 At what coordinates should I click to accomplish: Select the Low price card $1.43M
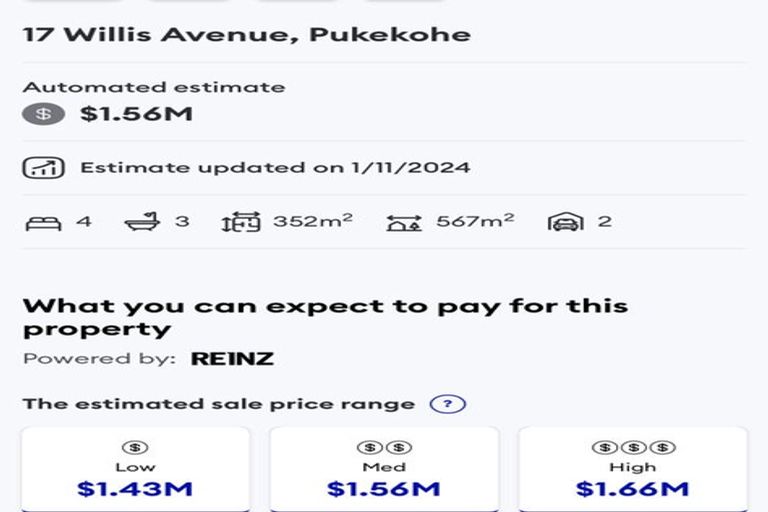click(136, 469)
